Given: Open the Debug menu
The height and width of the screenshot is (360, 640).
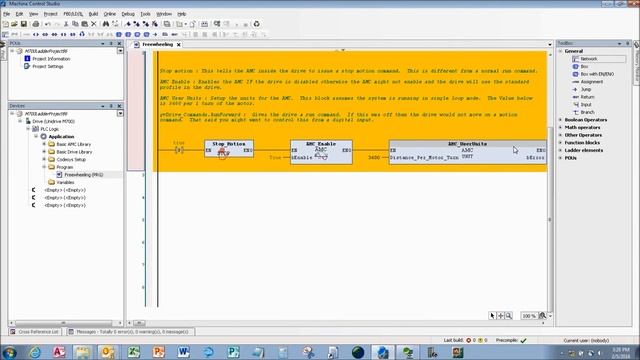Looking at the screenshot, I should (128, 14).
